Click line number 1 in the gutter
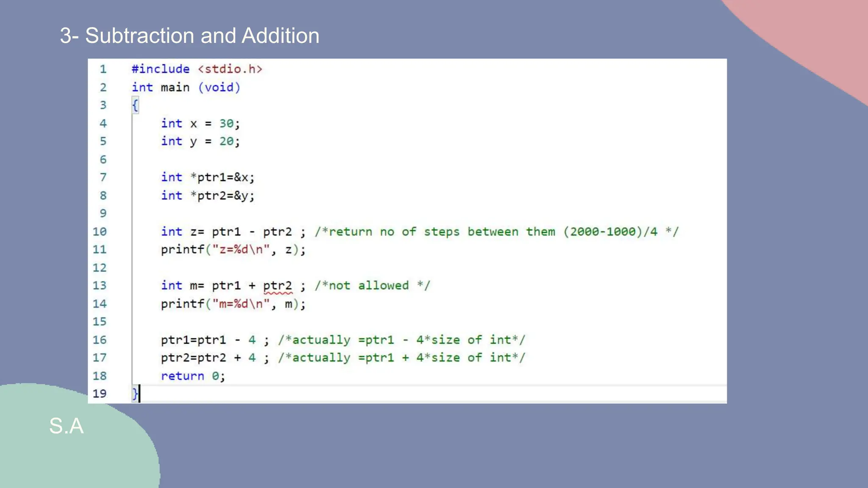 (103, 69)
